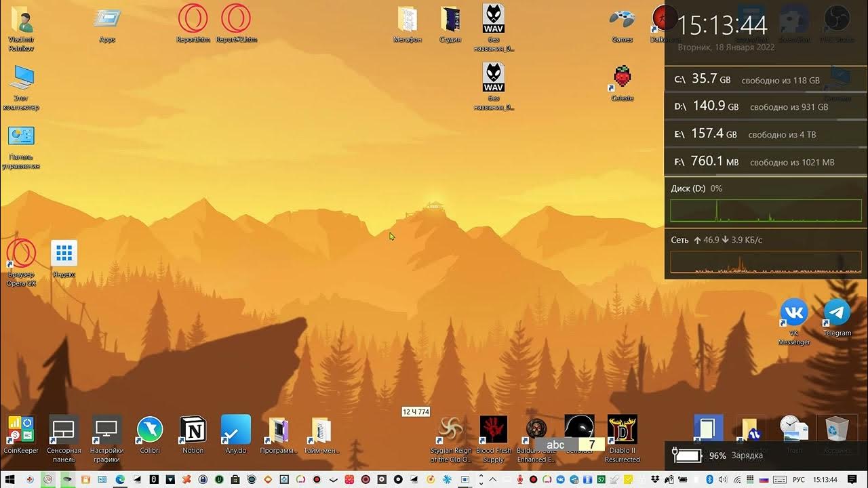Screen dimensions: 868x488
Task: Click the 96% Зарядка battery indicator
Action: [717, 455]
